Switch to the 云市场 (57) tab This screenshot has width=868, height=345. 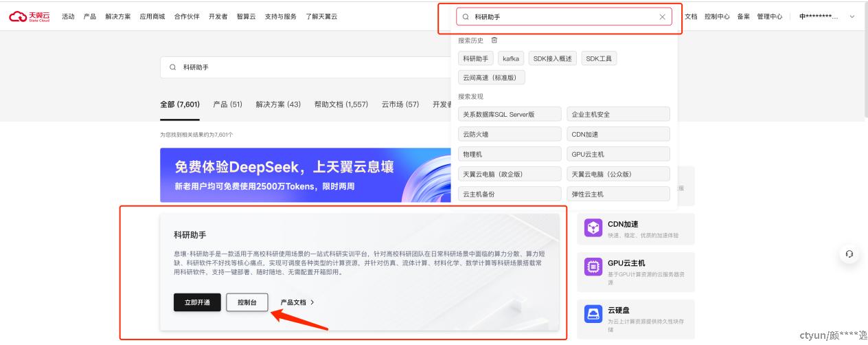(400, 104)
